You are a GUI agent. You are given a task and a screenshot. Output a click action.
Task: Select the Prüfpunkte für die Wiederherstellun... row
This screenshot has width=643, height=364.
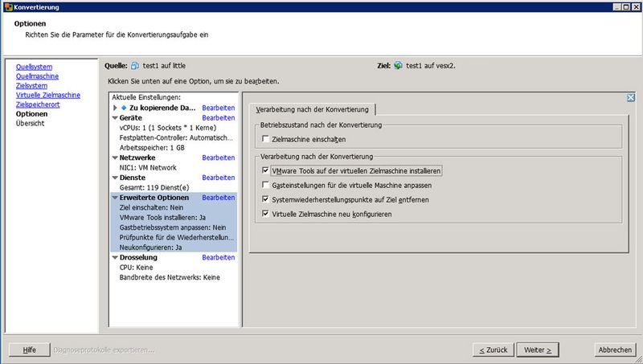[174, 237]
